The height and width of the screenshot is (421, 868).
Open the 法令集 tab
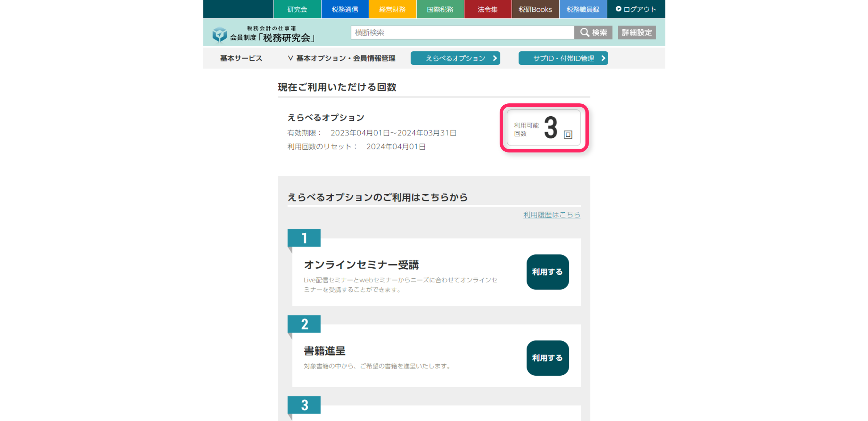[x=488, y=9]
